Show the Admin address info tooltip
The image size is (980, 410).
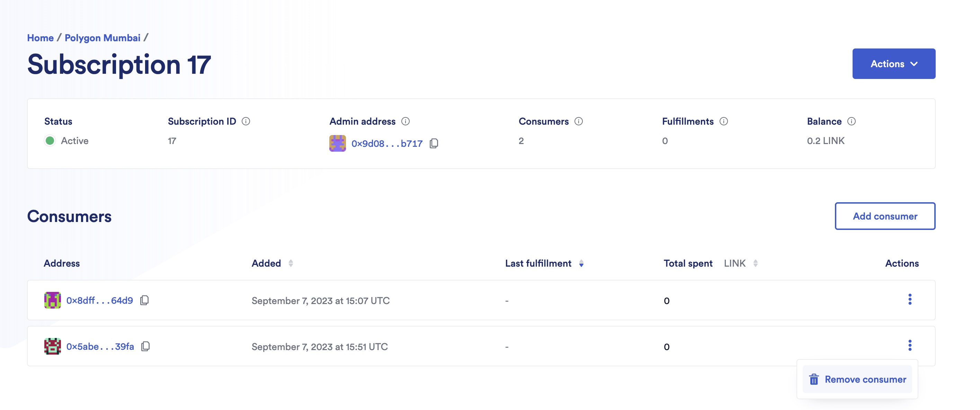click(406, 122)
